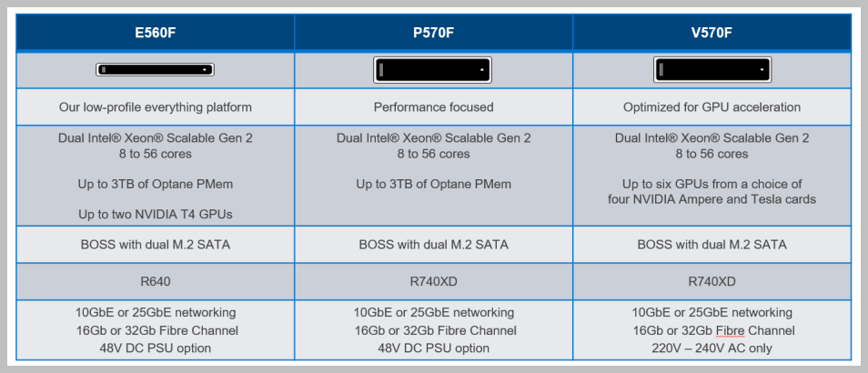Screen dimensions: 868x373
Task: Click 'Up to six GPUs from a choice of' text
Action: (x=712, y=184)
